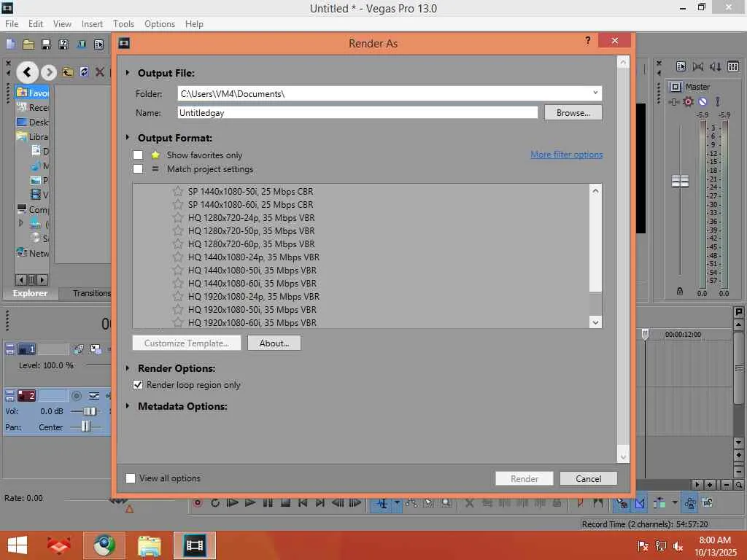Open edit tool dropdown arrow in toolbar
747x560 pixels.
397,503
